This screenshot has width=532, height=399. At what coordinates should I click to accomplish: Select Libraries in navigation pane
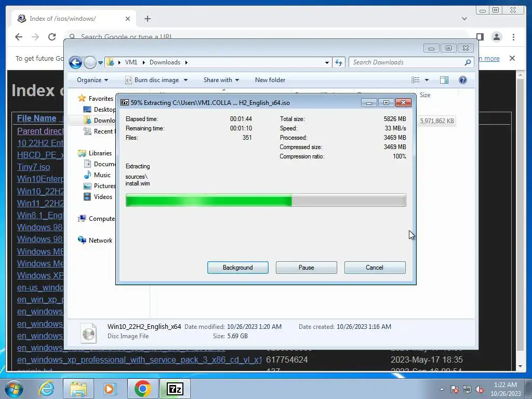[96, 153]
